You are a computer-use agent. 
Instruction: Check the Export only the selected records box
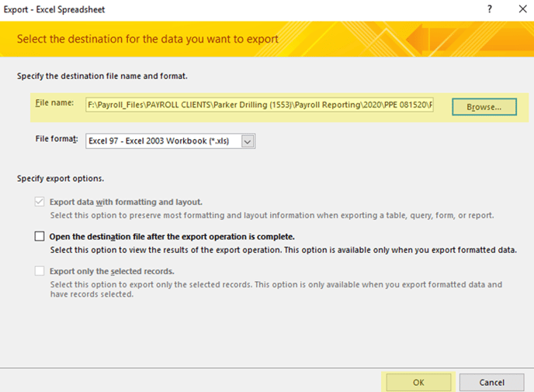point(40,271)
